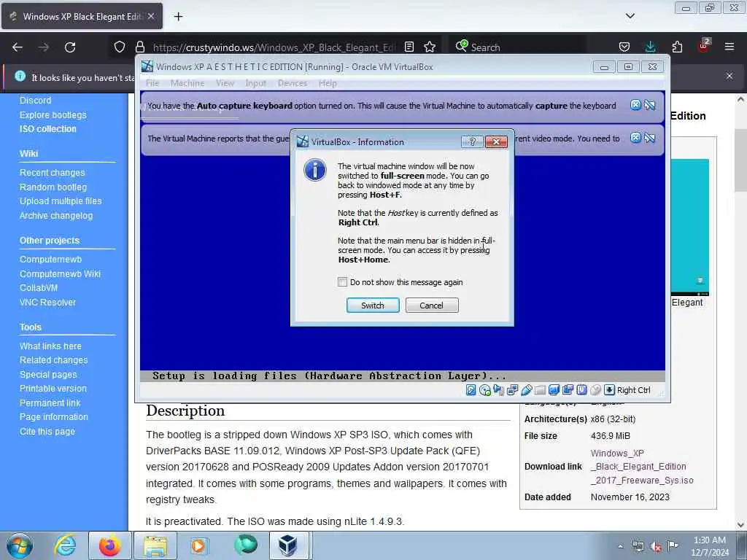747x560 pixels.
Task: Click the Right Ctrl host key label
Action: (634, 390)
